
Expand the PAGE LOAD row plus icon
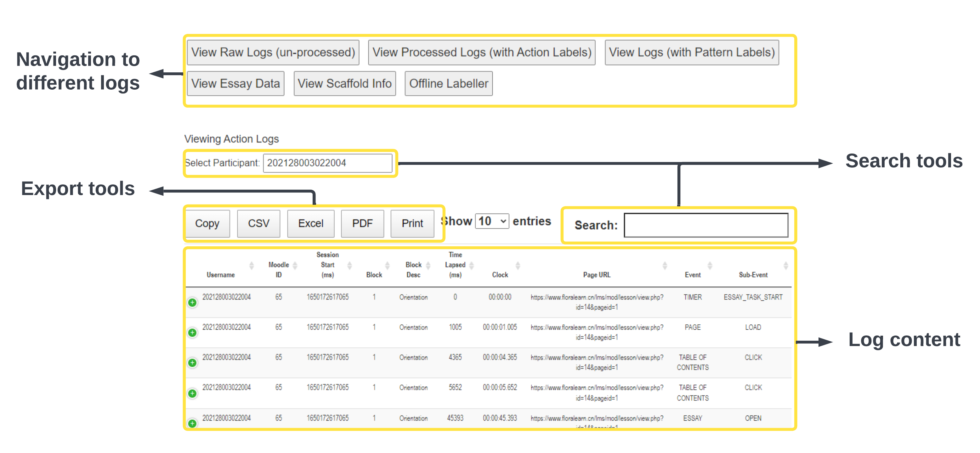[192, 333]
